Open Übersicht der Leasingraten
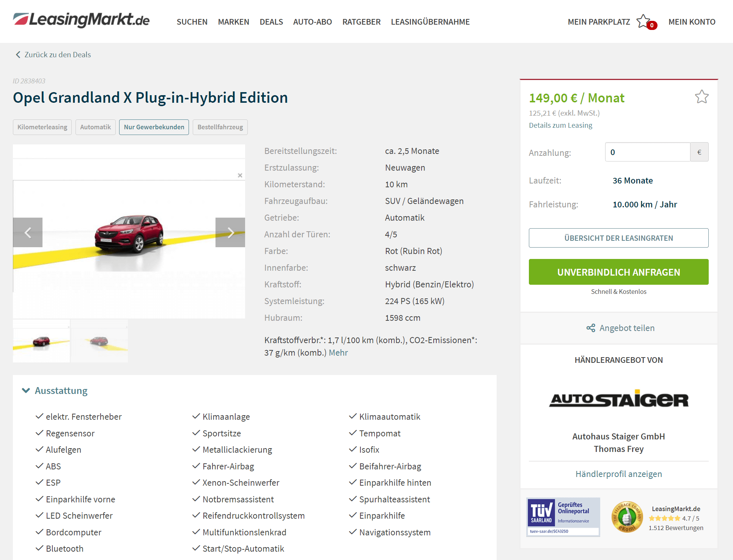Viewport: 733px width, 560px height. 618,238
